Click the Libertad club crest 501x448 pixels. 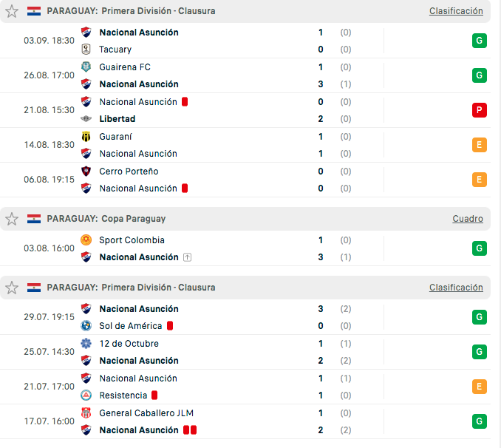[x=86, y=119]
